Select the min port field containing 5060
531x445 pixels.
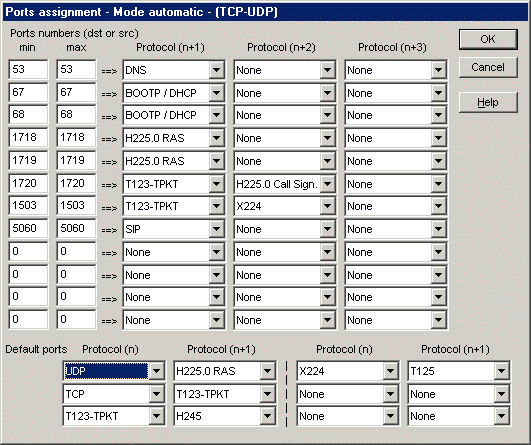pos(28,229)
